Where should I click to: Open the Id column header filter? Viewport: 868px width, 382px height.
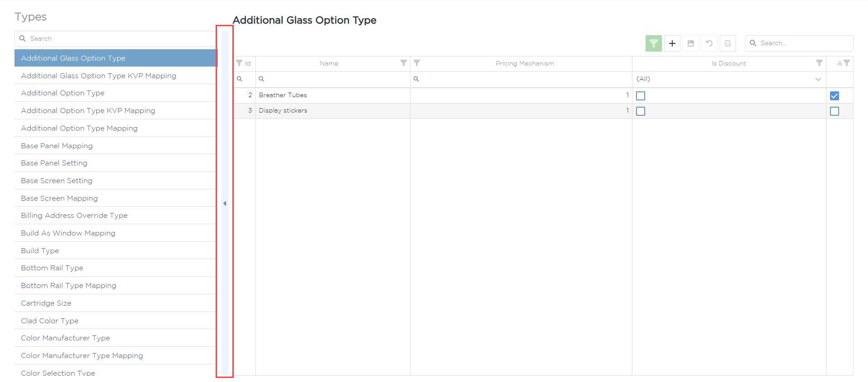point(239,63)
